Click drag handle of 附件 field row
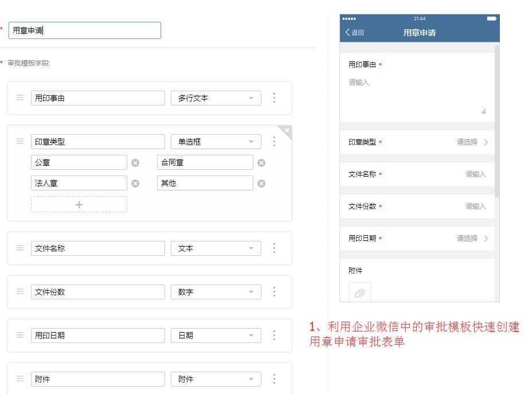The width and height of the screenshot is (532, 394). coord(20,379)
